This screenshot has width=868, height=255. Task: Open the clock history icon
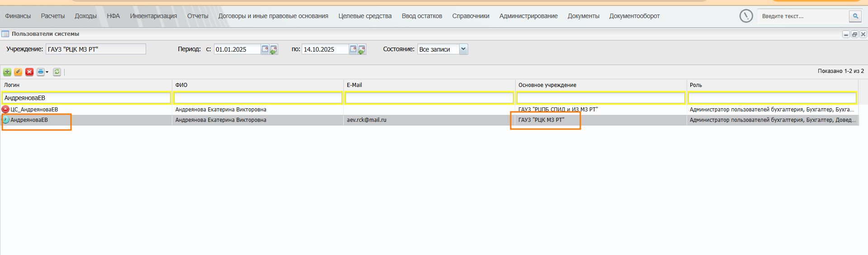click(x=746, y=16)
